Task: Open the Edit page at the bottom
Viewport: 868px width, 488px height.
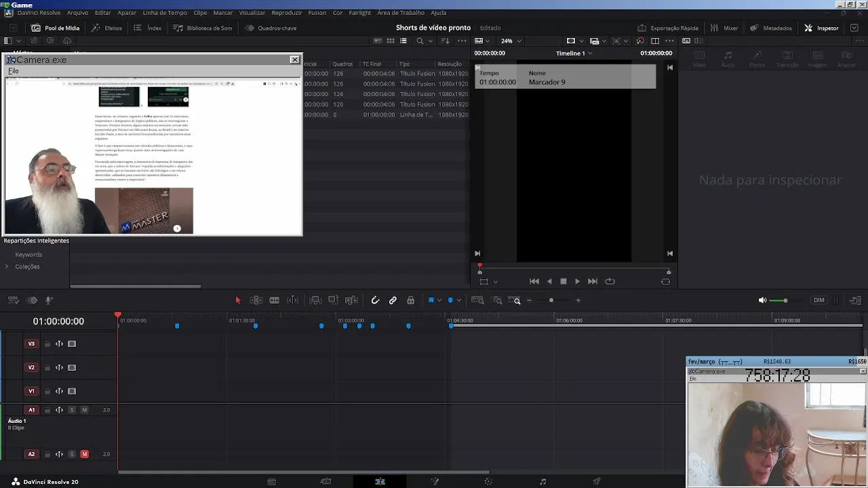Action: 380,482
